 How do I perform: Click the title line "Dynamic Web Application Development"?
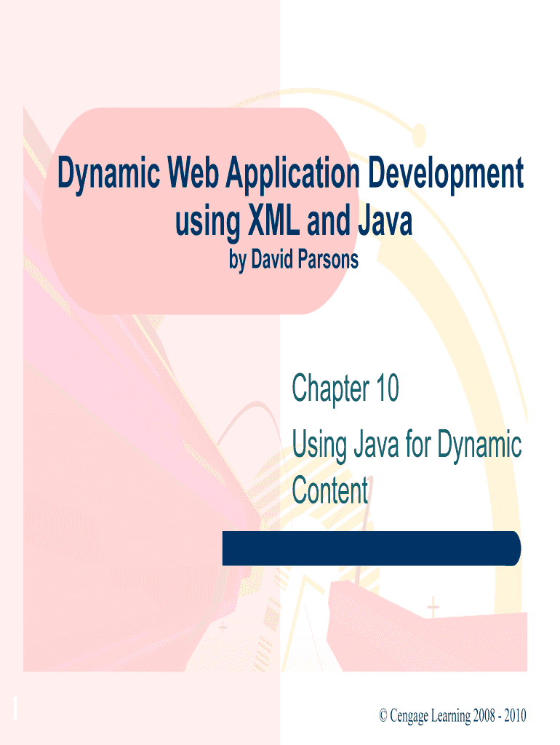(290, 175)
